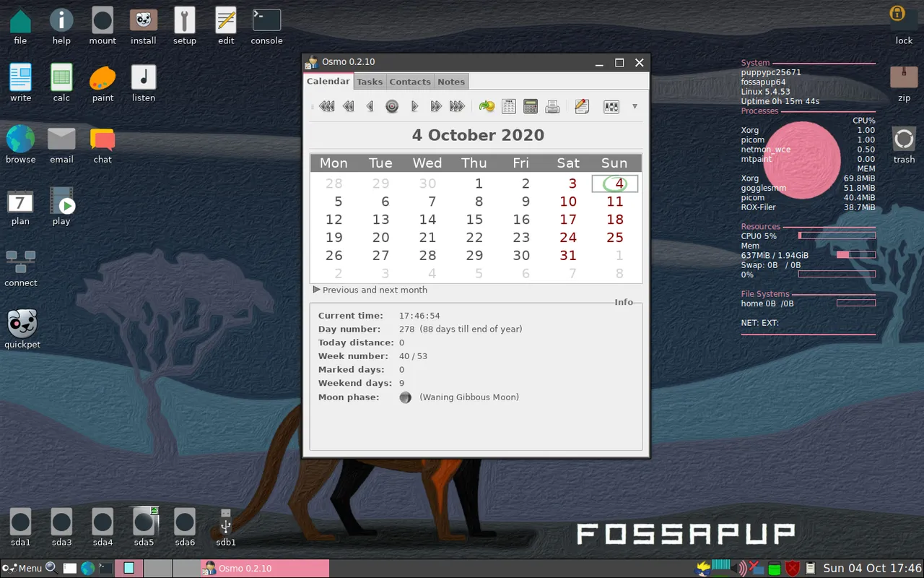Open the write word processor icon
The width and height of the screenshot is (924, 578).
(x=20, y=83)
